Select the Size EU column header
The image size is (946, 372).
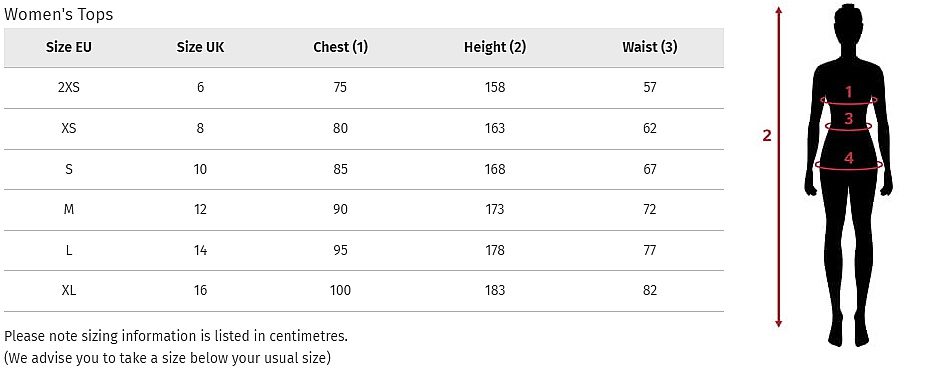point(69,47)
